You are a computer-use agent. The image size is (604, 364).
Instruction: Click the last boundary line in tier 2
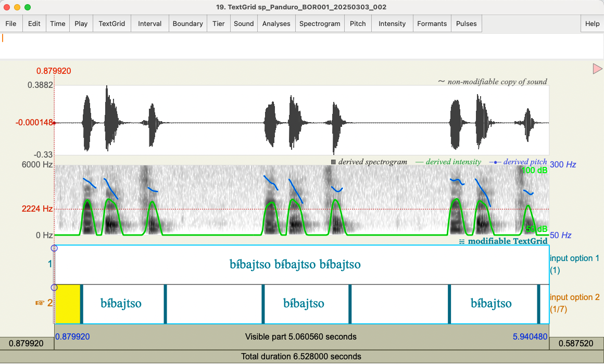[x=539, y=304]
